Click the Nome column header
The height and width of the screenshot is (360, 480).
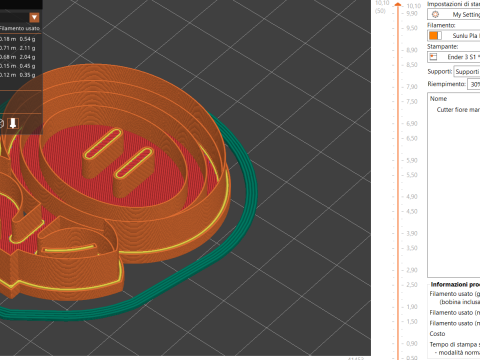(438, 99)
